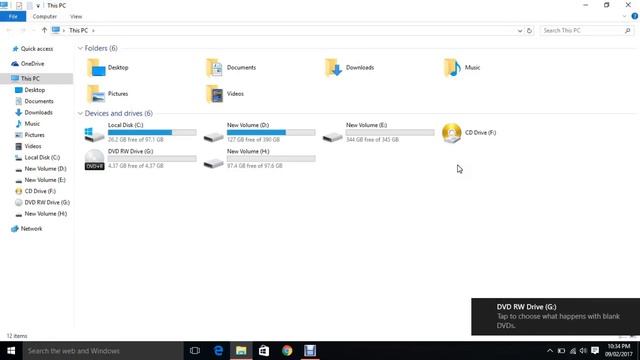640x360 pixels.
Task: Click New Volume (D:) capacity bar
Action: (271, 133)
